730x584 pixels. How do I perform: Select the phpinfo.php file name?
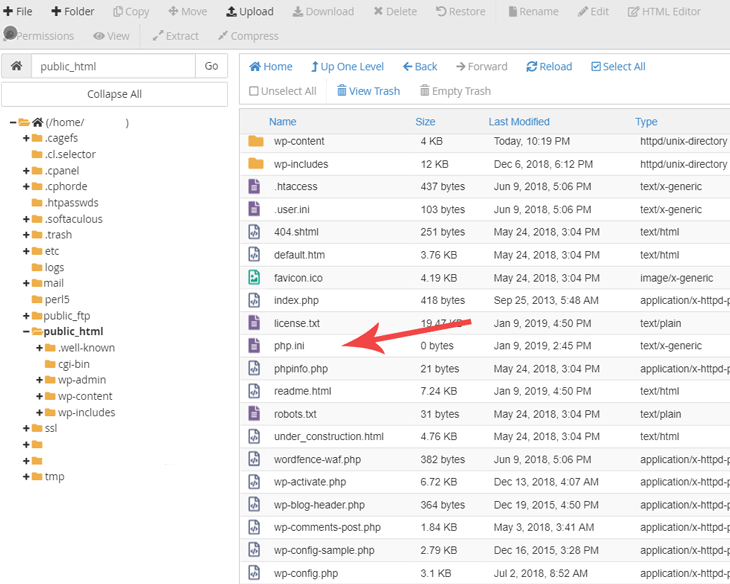click(301, 369)
